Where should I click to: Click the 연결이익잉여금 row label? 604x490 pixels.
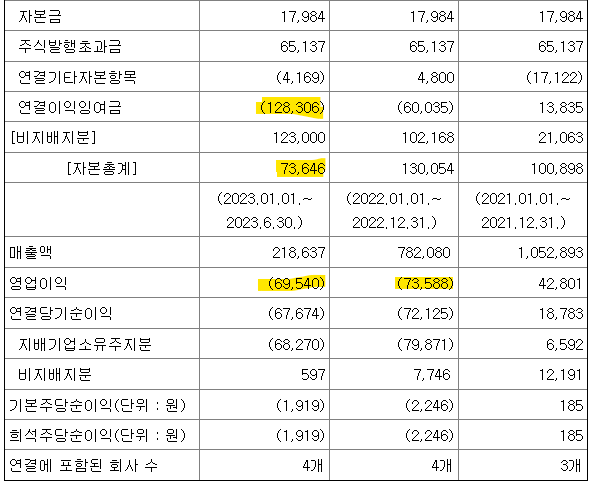(70, 107)
